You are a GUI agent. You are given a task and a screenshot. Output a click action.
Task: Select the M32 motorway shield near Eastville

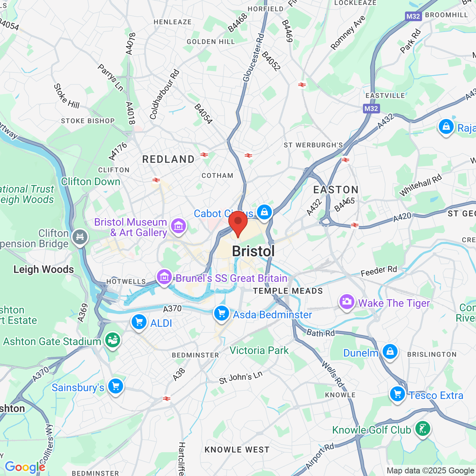(x=371, y=109)
